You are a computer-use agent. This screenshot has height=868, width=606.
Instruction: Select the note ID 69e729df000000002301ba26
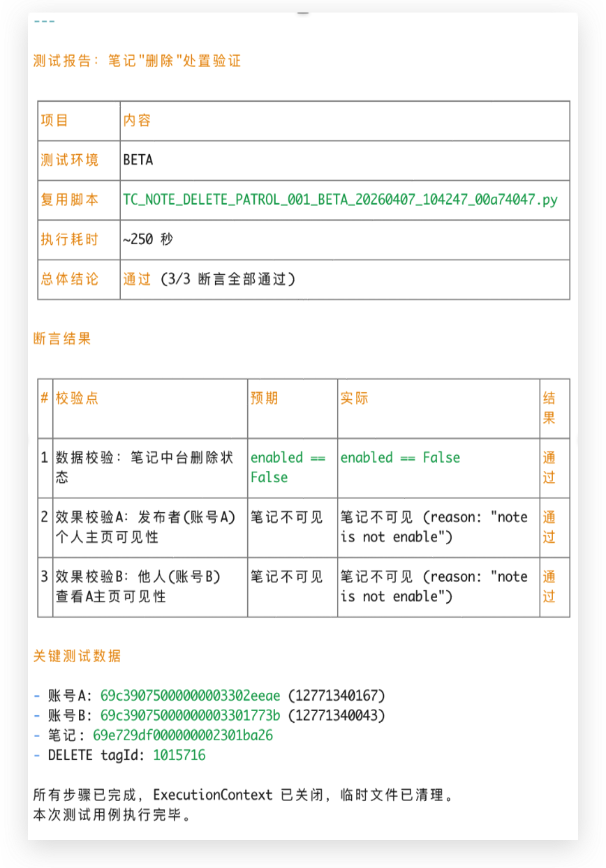pos(183,735)
